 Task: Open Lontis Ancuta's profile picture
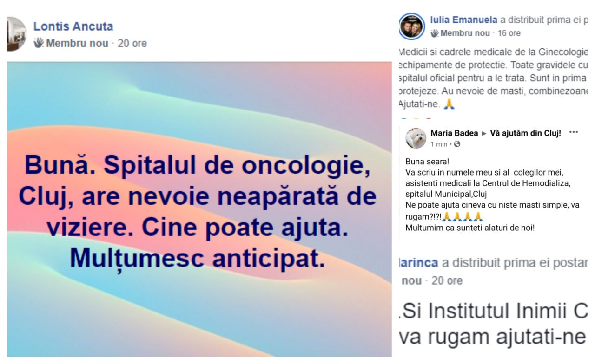tap(17, 34)
